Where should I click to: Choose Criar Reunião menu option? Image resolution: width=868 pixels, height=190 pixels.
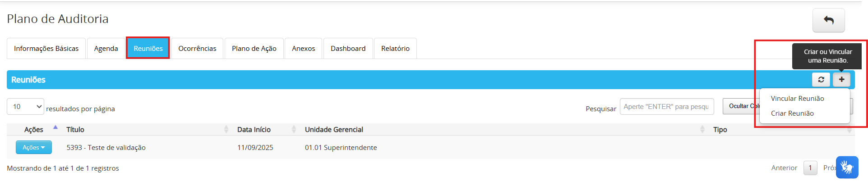pyautogui.click(x=792, y=113)
